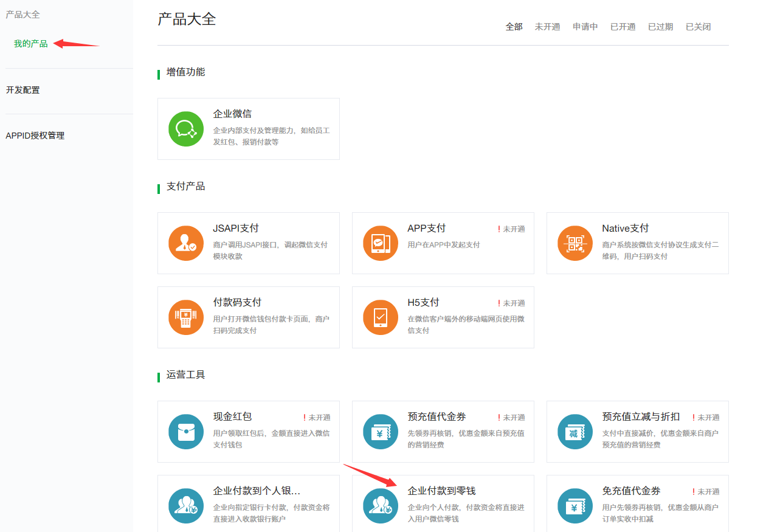The image size is (766, 532).
Task: Switch to the 已过期 filter tab
Action: point(661,27)
